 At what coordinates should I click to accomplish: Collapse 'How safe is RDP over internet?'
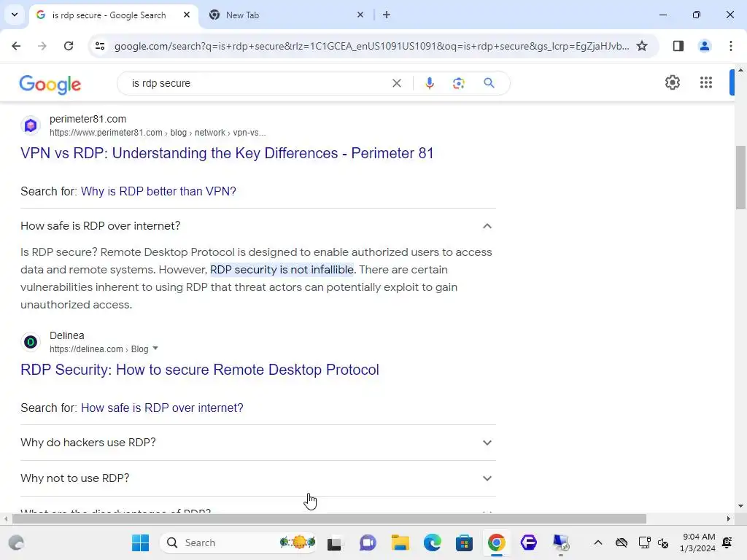tap(258, 226)
